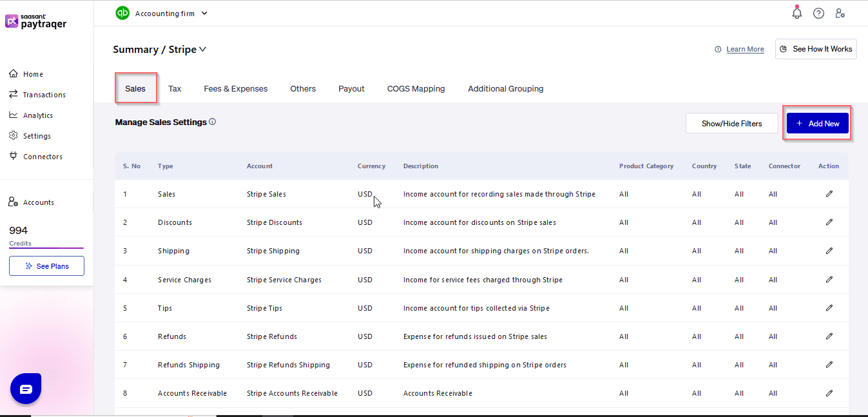Click 'Expense for refunds issued on Stripe sales'
Screen dimensions: 868x417
click(x=475, y=336)
